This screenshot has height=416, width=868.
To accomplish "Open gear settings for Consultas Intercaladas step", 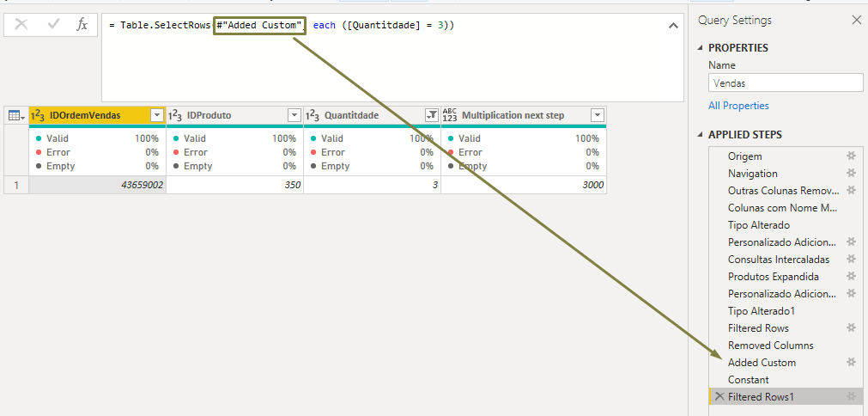I will point(851,260).
